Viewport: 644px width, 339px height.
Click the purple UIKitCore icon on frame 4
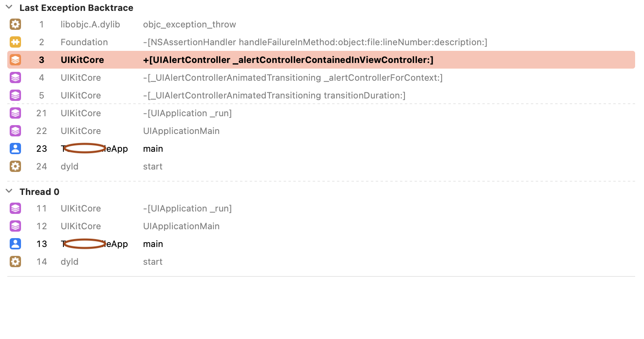tap(15, 77)
